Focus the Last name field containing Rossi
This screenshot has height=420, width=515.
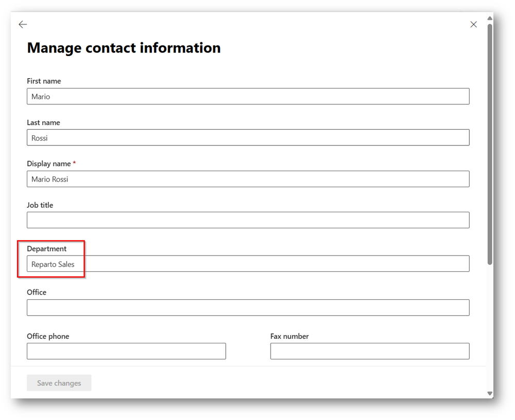(247, 138)
